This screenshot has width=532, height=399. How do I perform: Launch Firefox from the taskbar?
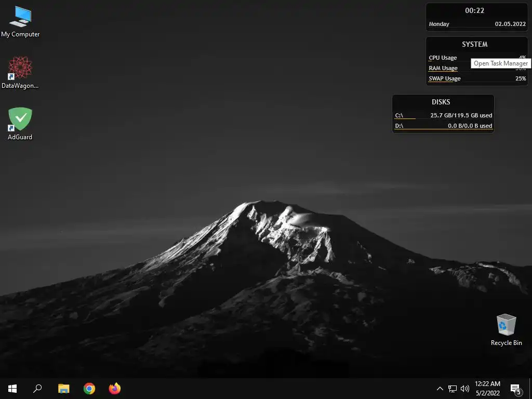coord(115,389)
